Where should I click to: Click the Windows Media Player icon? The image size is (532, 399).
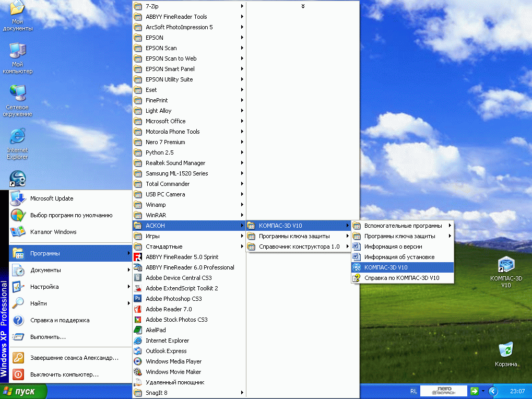(x=138, y=362)
